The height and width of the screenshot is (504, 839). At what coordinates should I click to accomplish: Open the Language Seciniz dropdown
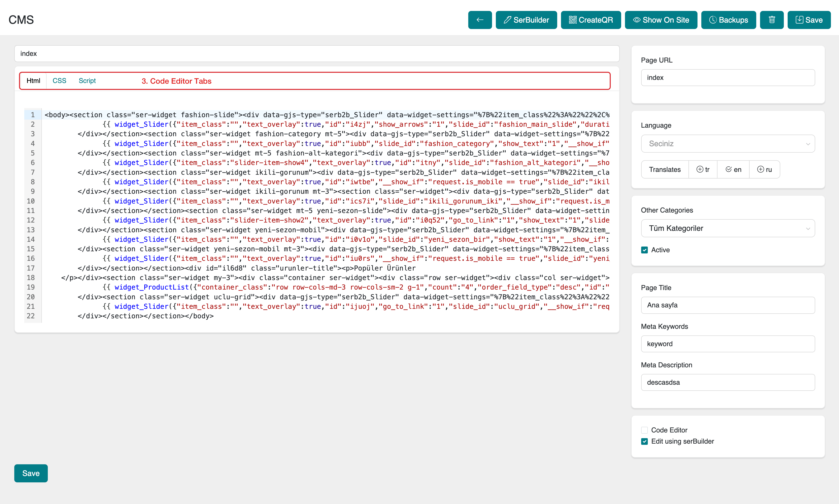coord(728,144)
